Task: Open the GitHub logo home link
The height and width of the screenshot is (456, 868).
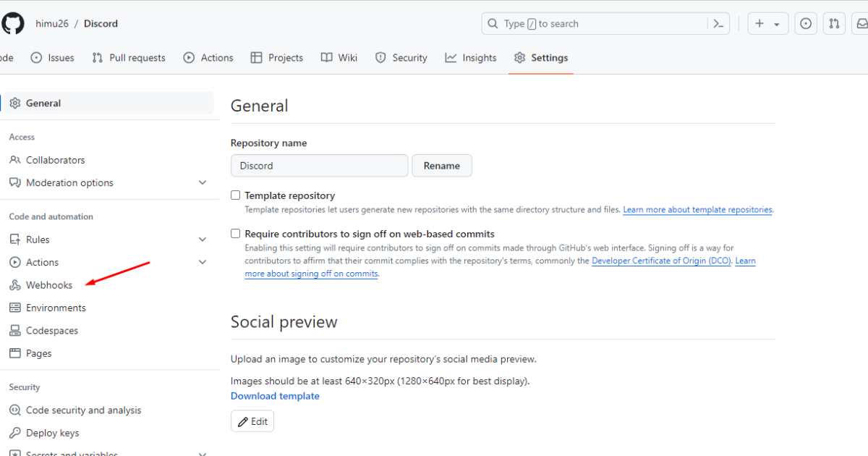Action: coord(12,23)
